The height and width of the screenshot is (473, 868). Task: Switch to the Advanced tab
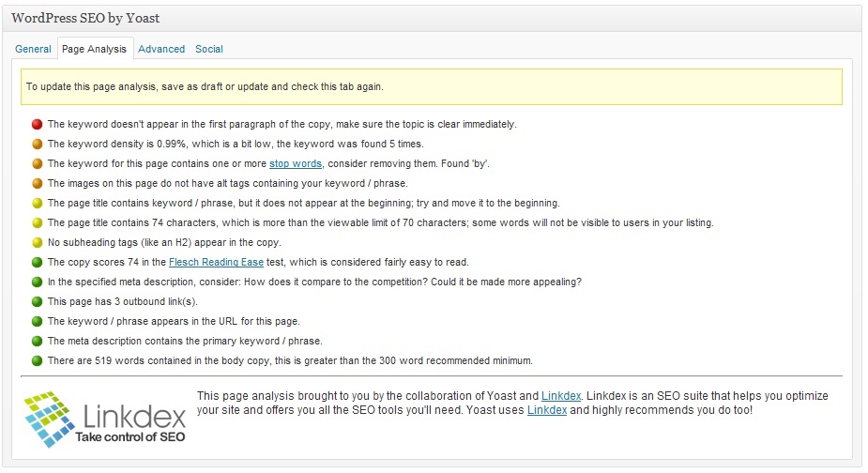161,49
